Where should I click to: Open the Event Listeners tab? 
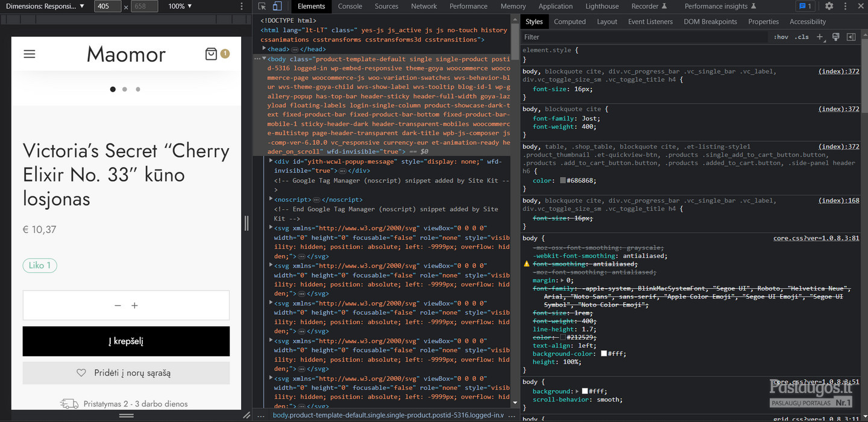click(x=650, y=22)
